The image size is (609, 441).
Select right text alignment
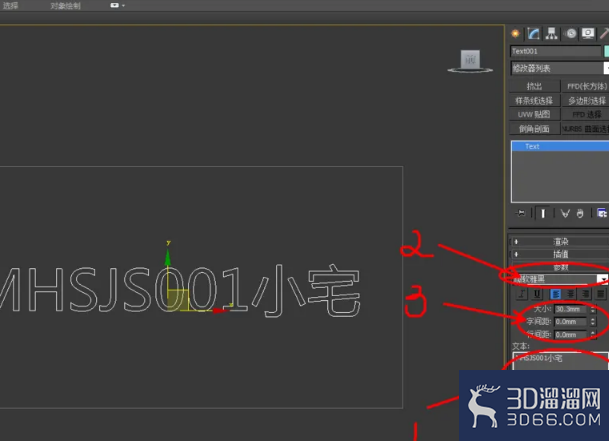pyautogui.click(x=585, y=294)
